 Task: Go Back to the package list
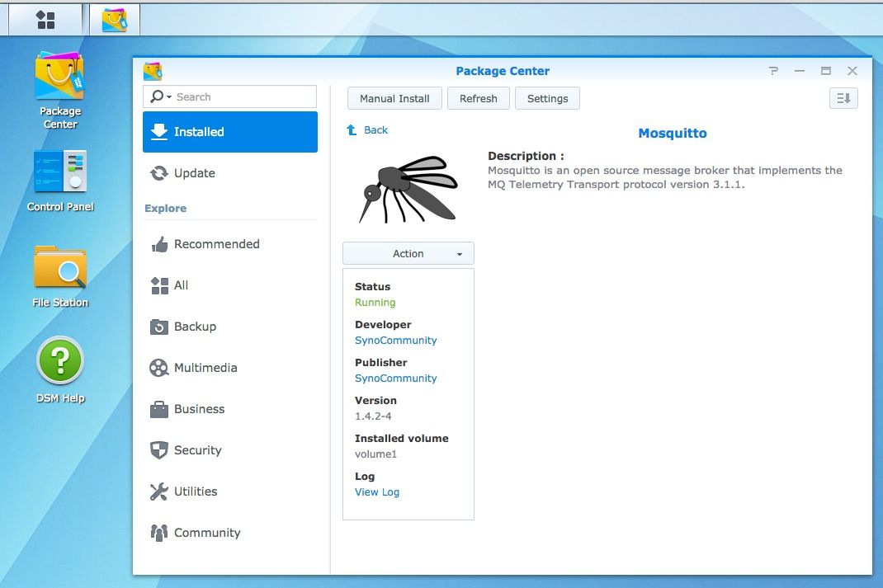coord(375,130)
